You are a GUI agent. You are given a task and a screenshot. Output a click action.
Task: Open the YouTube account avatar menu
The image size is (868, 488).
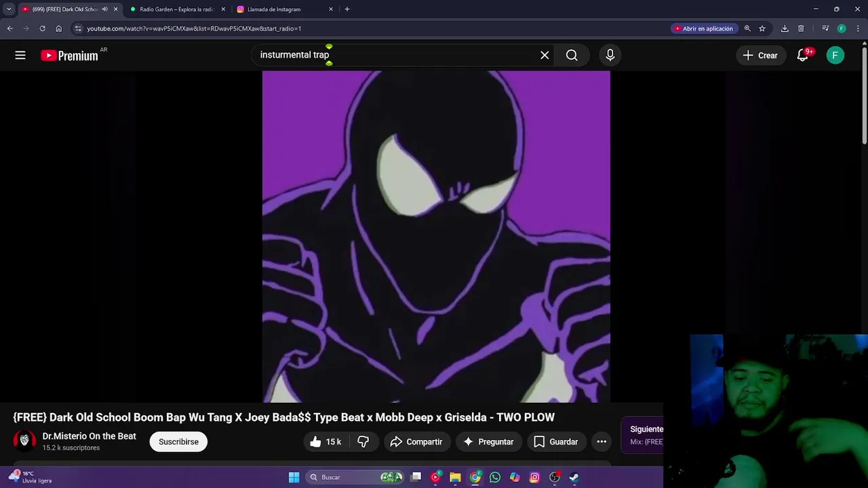(835, 56)
